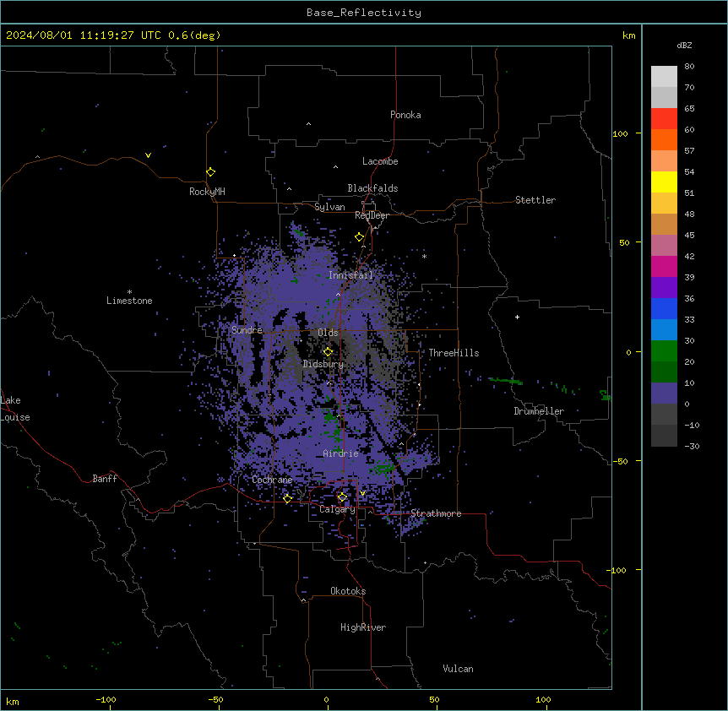
Task: Click the red 65-60 dBZ legend swatch
Action: click(664, 119)
